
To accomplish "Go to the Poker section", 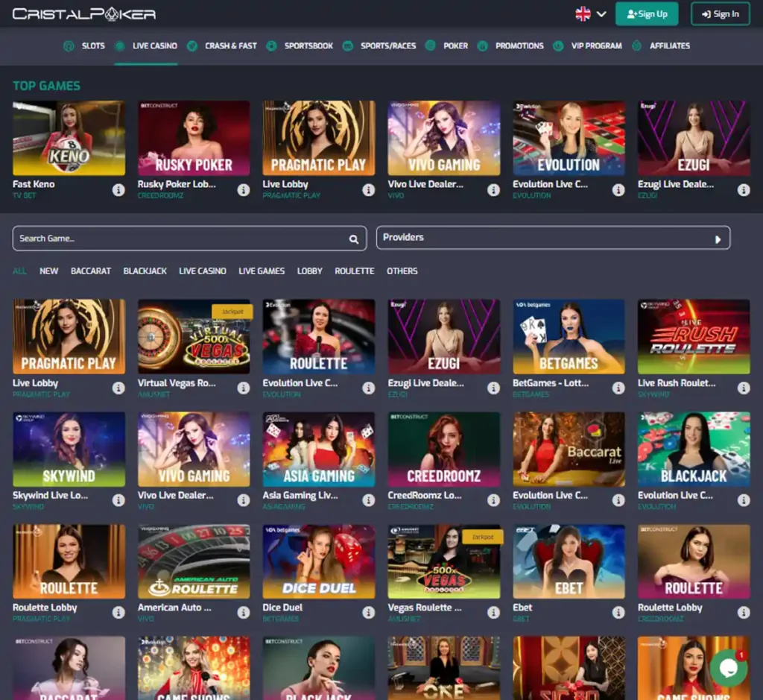I will pos(455,45).
